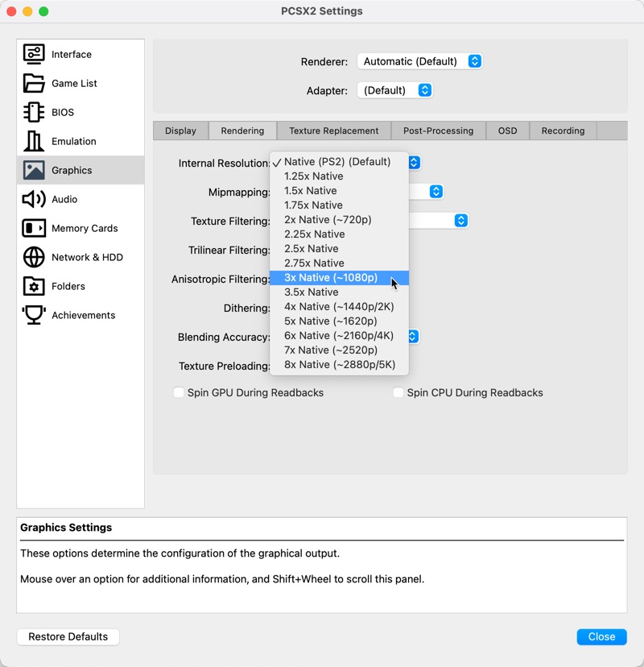Enable Spin CPU During Readbacks
Image resolution: width=644 pixels, height=667 pixels.
[398, 392]
